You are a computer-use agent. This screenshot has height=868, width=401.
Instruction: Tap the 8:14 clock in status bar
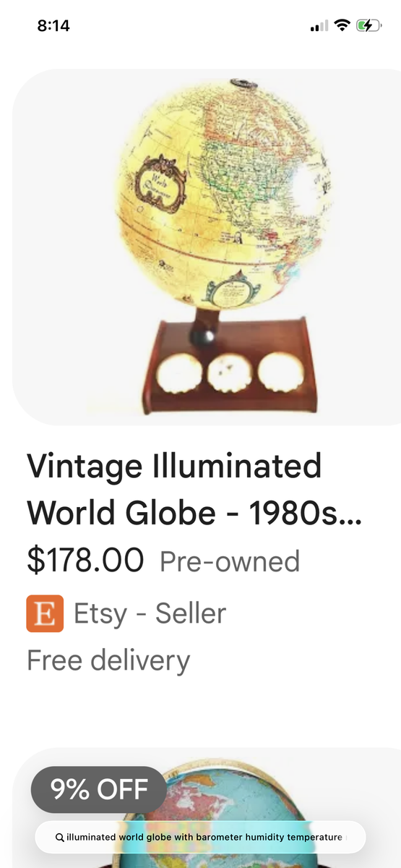click(x=53, y=26)
